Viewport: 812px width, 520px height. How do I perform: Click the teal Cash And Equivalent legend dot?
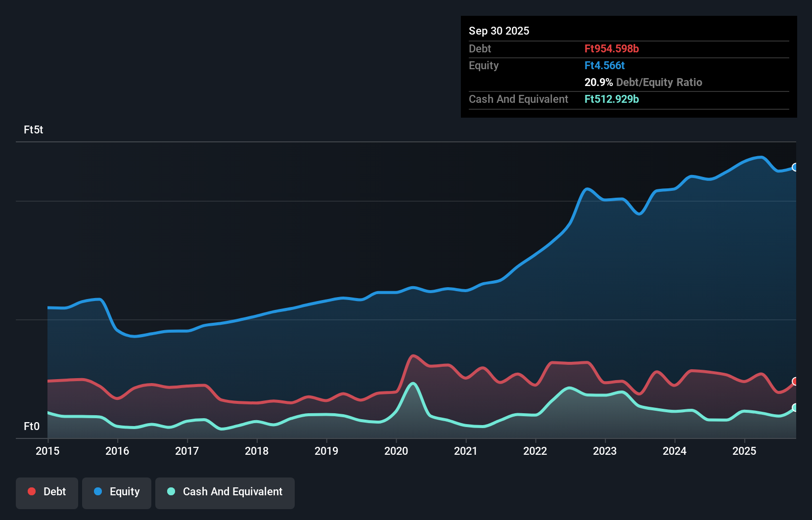pos(170,492)
